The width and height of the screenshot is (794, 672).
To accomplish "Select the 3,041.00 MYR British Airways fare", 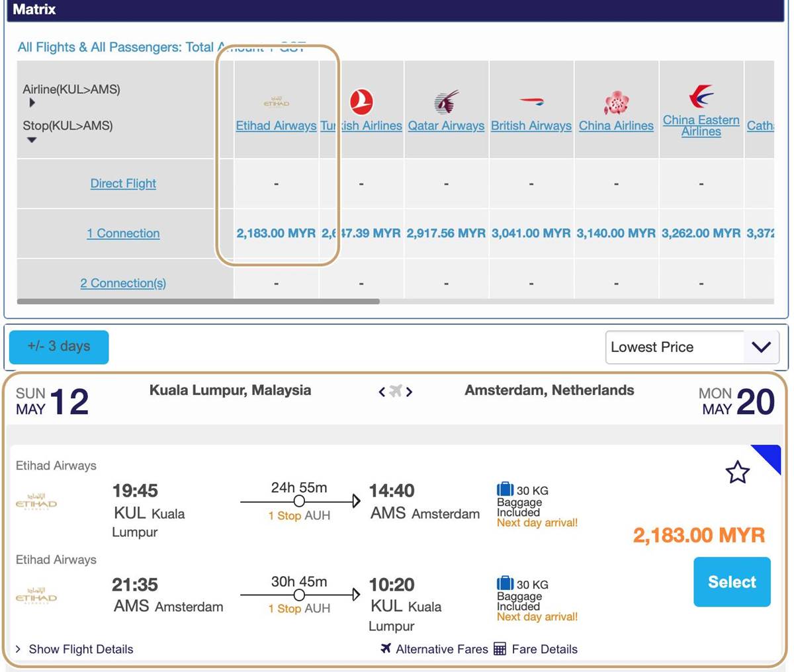I will [x=531, y=233].
